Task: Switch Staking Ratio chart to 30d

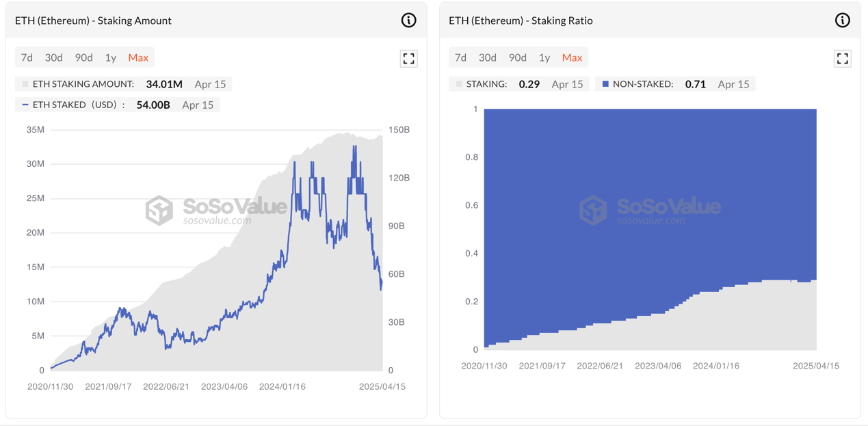Action: (x=487, y=57)
